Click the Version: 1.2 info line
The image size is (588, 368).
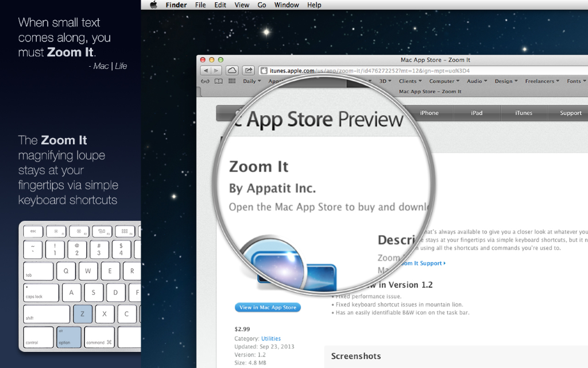[x=250, y=354]
